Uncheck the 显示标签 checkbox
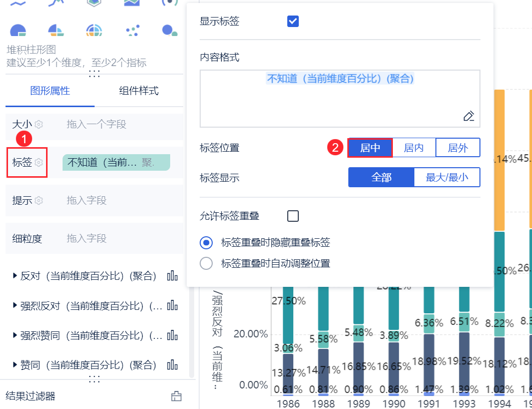This screenshot has height=409, width=532. click(293, 22)
